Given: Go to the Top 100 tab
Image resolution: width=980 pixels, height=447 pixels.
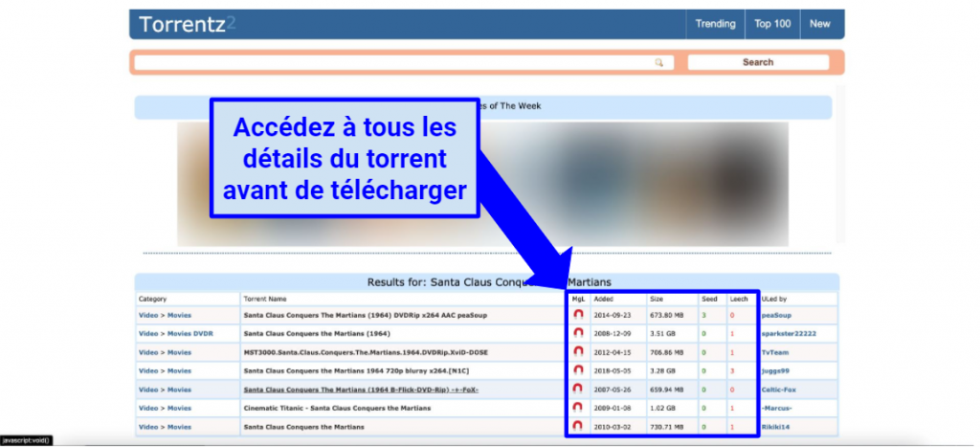Looking at the screenshot, I should click(x=772, y=24).
